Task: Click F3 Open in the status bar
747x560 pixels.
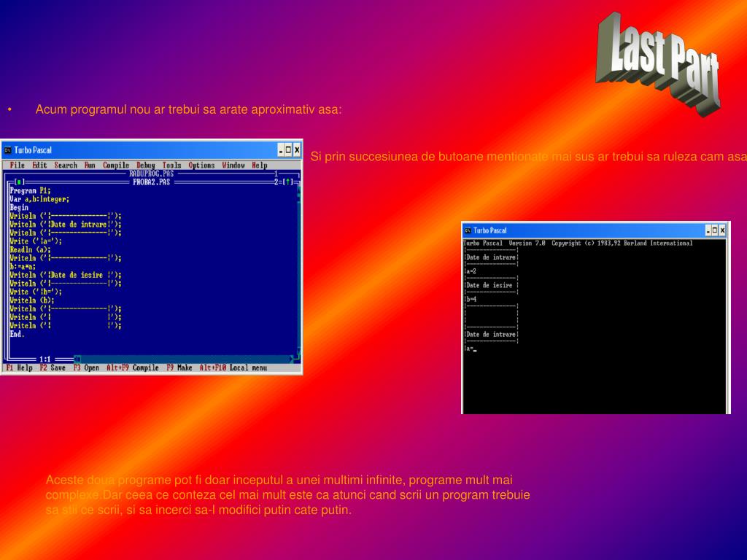Action: coord(86,367)
